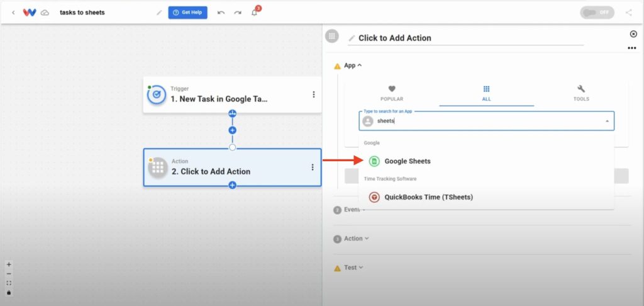The height and width of the screenshot is (306, 644).
Task: Open the action node three-dot menu
Action: tap(313, 167)
